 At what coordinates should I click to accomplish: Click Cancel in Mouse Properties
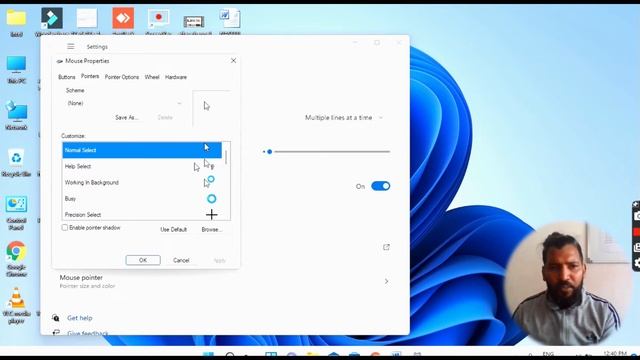(181, 260)
